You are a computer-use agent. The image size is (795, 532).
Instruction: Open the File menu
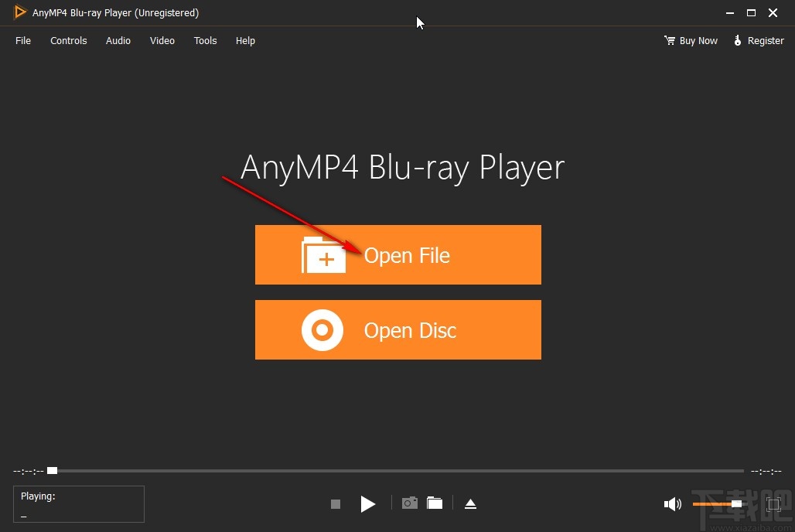(23, 40)
